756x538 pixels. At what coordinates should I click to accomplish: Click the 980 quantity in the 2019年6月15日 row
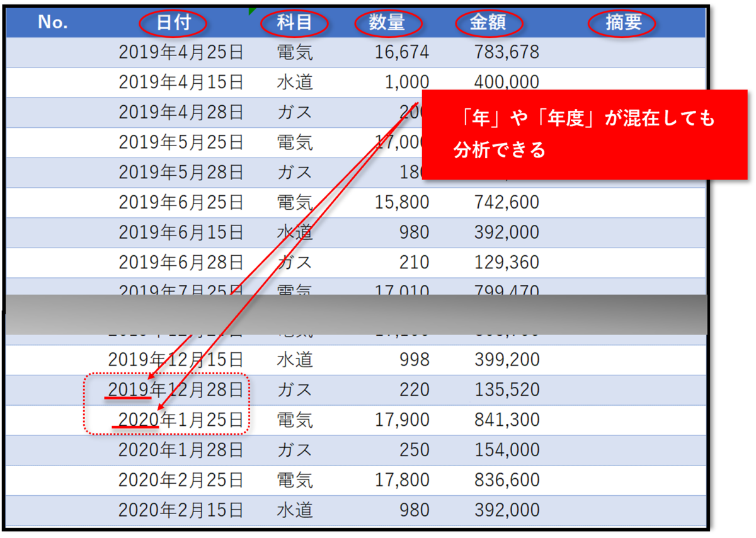click(413, 232)
